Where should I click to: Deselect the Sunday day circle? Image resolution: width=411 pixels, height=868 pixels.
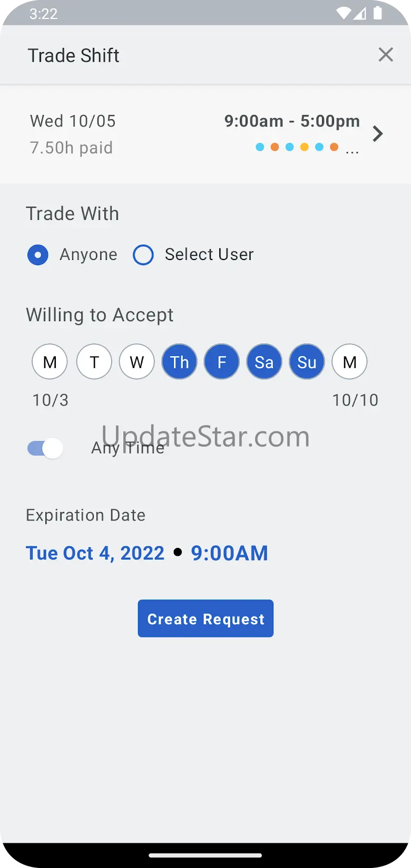coord(307,362)
